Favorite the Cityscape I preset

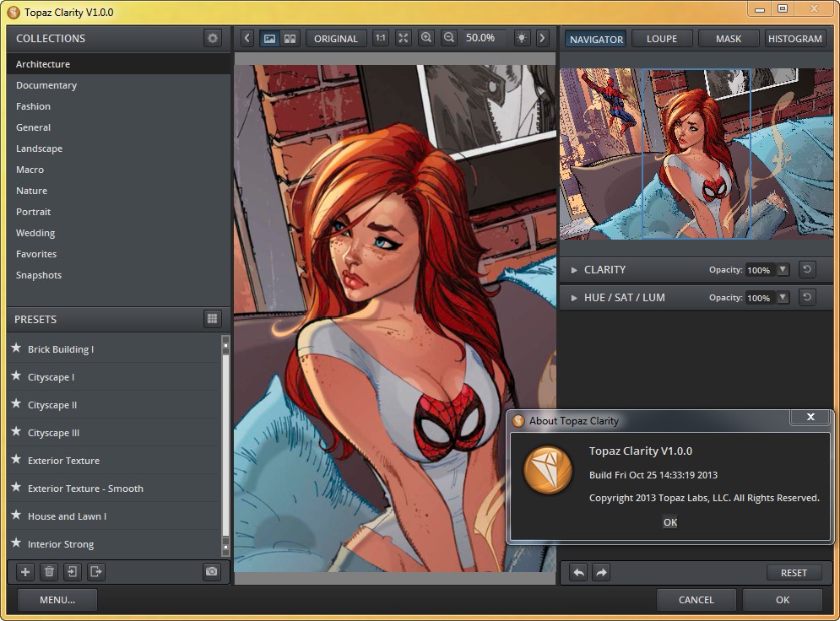17,375
